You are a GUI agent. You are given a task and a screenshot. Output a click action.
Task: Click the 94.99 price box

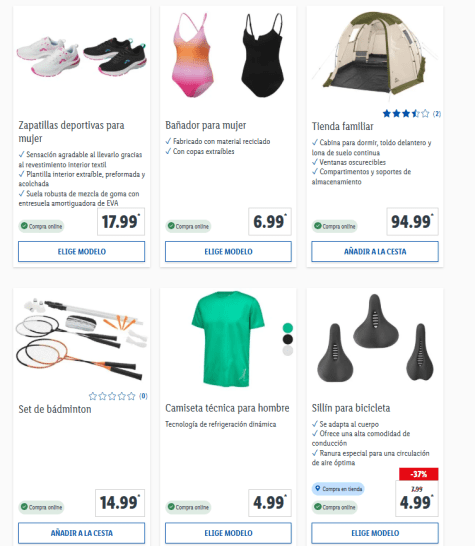412,221
